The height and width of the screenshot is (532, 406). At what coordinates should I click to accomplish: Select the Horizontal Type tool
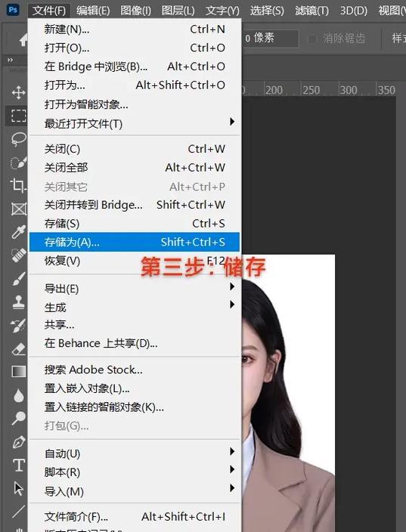19,465
